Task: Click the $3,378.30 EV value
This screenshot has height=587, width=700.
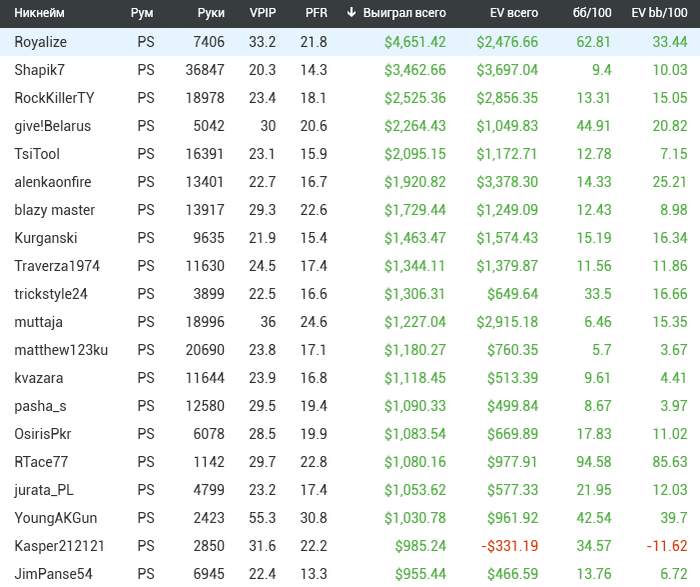Action: point(507,182)
